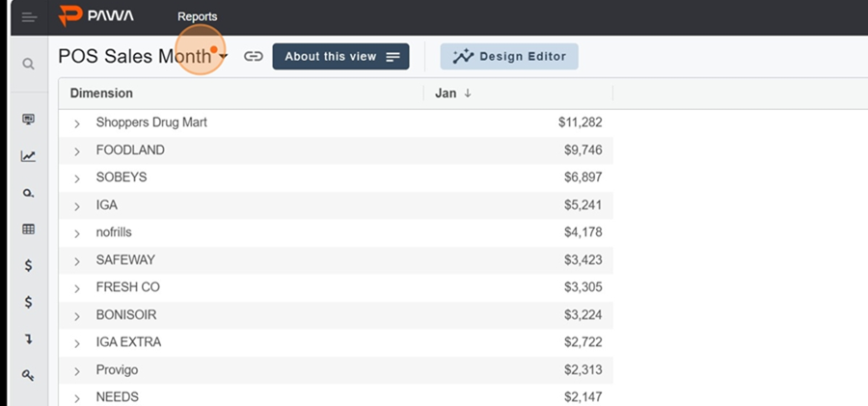
Task: Open the sidebar search icon
Action: tap(28, 64)
